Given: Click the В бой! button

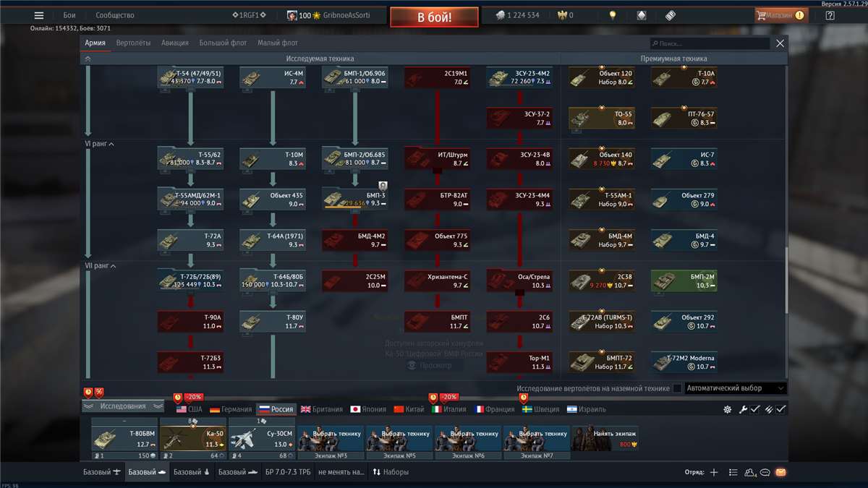Looking at the screenshot, I should coord(434,17).
